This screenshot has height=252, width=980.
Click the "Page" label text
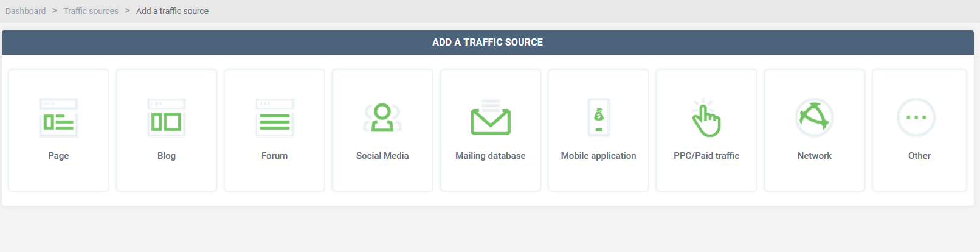coord(58,156)
